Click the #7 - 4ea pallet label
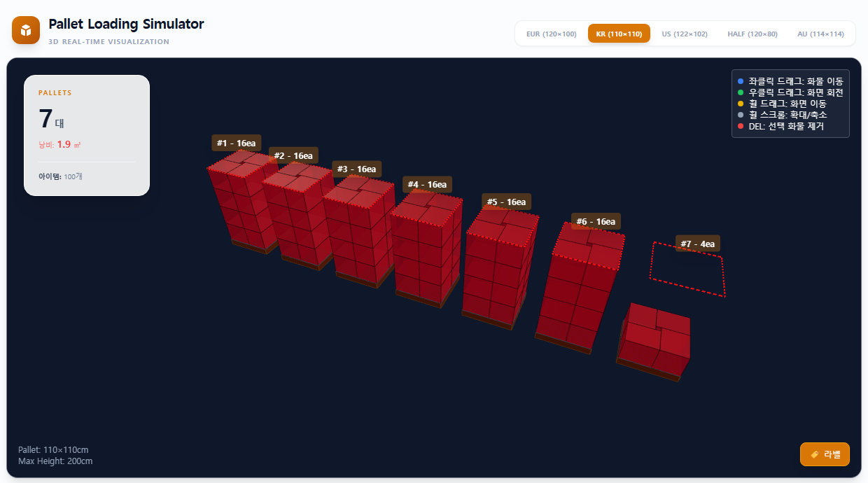 [x=697, y=244]
